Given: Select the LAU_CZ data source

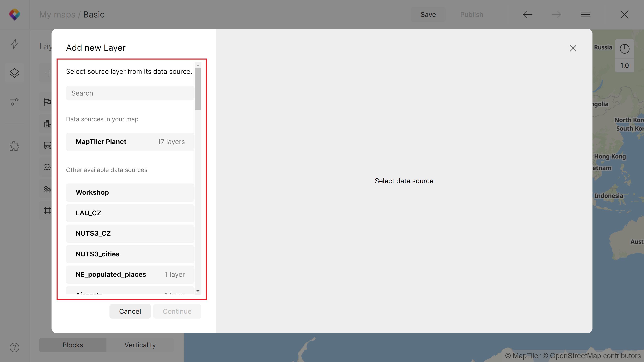Looking at the screenshot, I should click(x=130, y=213).
